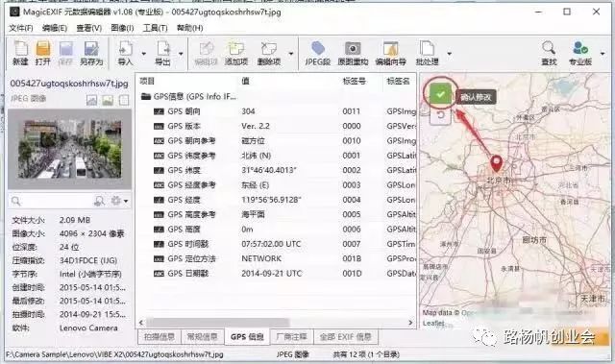Screen dimensions: 615x364
Task: Switch to the 全部 EXIF 信息 tab
Action: pyautogui.click(x=346, y=336)
